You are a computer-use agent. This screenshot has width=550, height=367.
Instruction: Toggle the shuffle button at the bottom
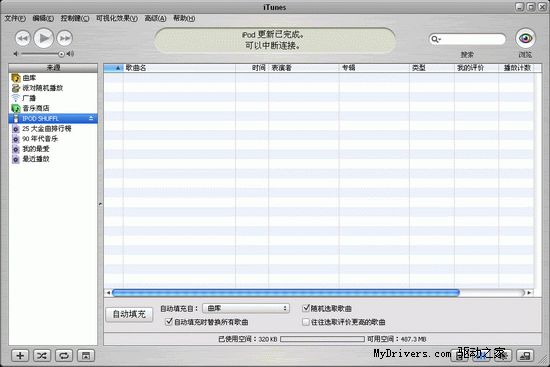pos(42,355)
